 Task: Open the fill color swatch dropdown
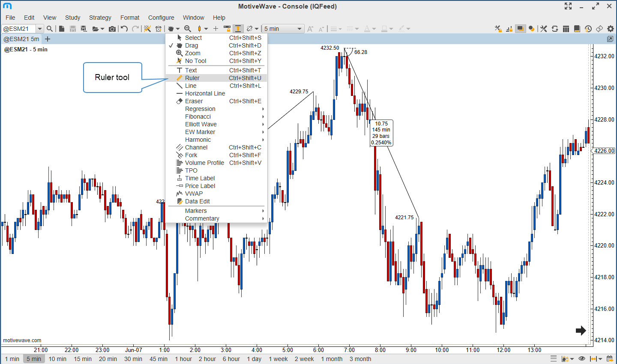coord(387,29)
